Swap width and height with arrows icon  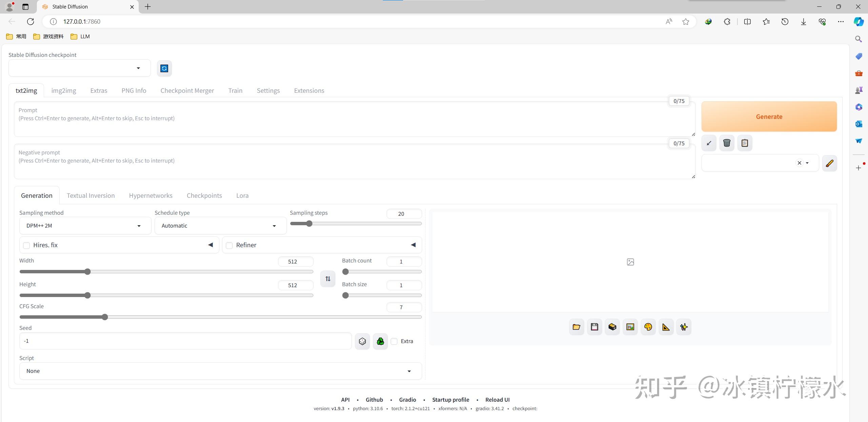(x=328, y=279)
